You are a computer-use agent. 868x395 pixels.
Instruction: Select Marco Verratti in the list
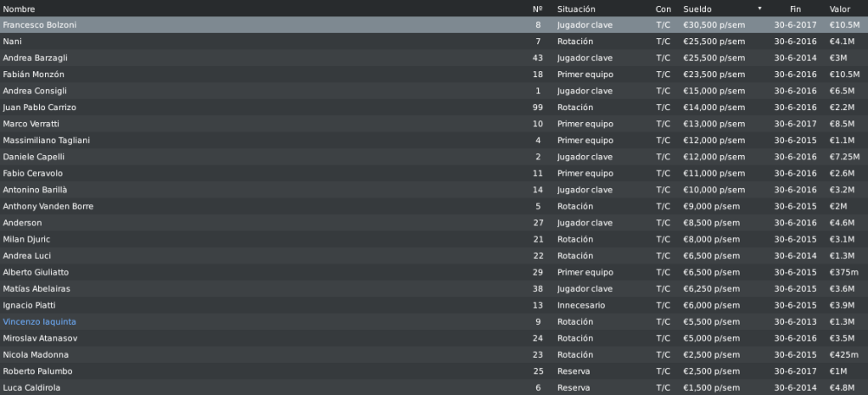434,124
